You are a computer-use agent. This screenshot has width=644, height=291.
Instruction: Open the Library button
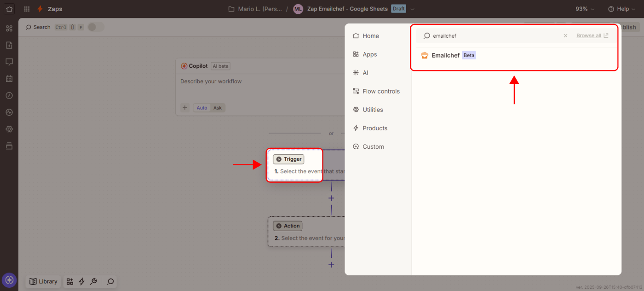(x=44, y=281)
